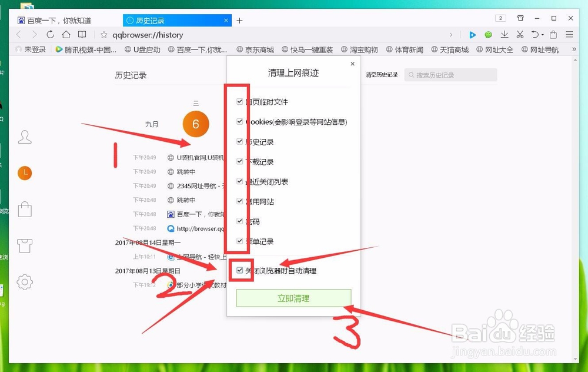Open a new tab with plus button
588x372 pixels.
pyautogui.click(x=239, y=20)
